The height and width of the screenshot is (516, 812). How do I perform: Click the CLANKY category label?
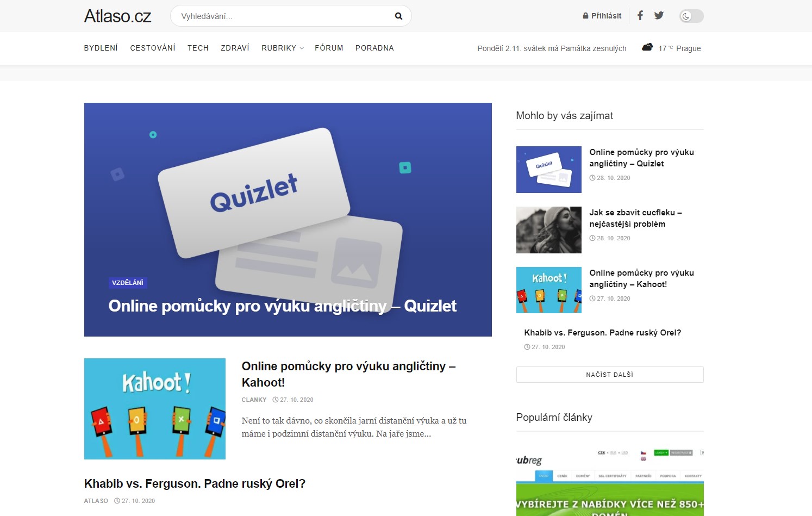254,400
